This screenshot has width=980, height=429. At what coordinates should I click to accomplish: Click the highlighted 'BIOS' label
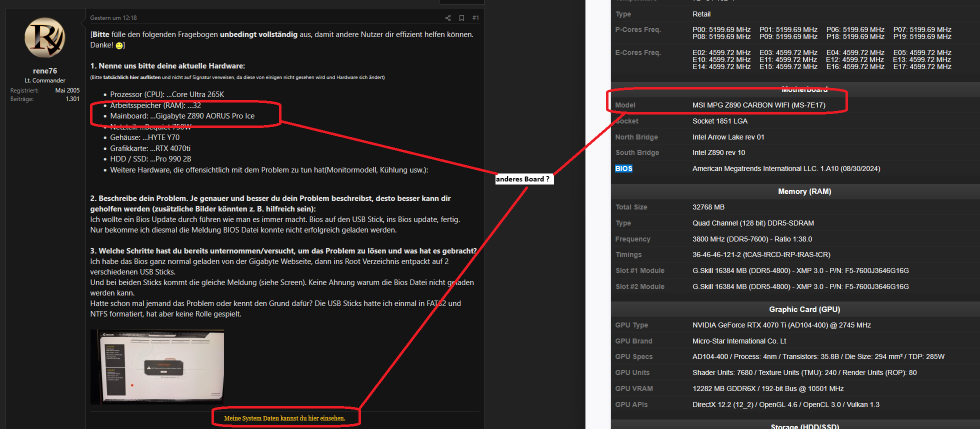(623, 168)
